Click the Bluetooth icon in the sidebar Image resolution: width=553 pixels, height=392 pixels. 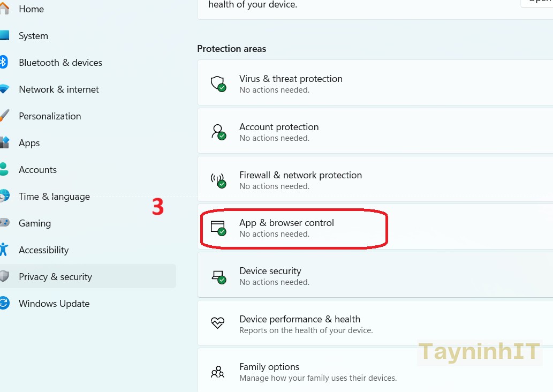3,63
